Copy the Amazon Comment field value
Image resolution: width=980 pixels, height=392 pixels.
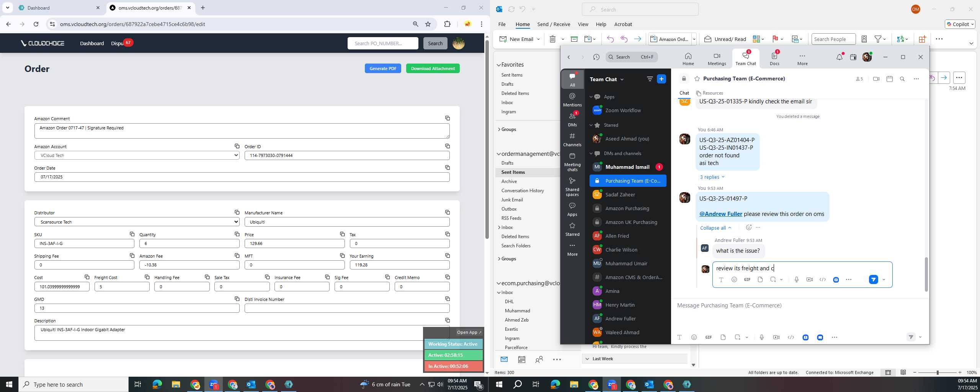click(x=448, y=118)
